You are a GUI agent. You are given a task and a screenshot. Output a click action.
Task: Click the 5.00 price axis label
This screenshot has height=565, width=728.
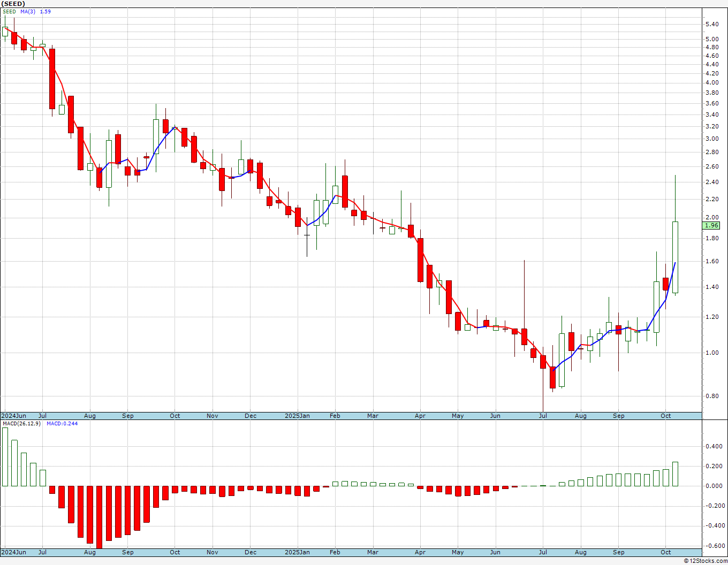click(x=712, y=39)
